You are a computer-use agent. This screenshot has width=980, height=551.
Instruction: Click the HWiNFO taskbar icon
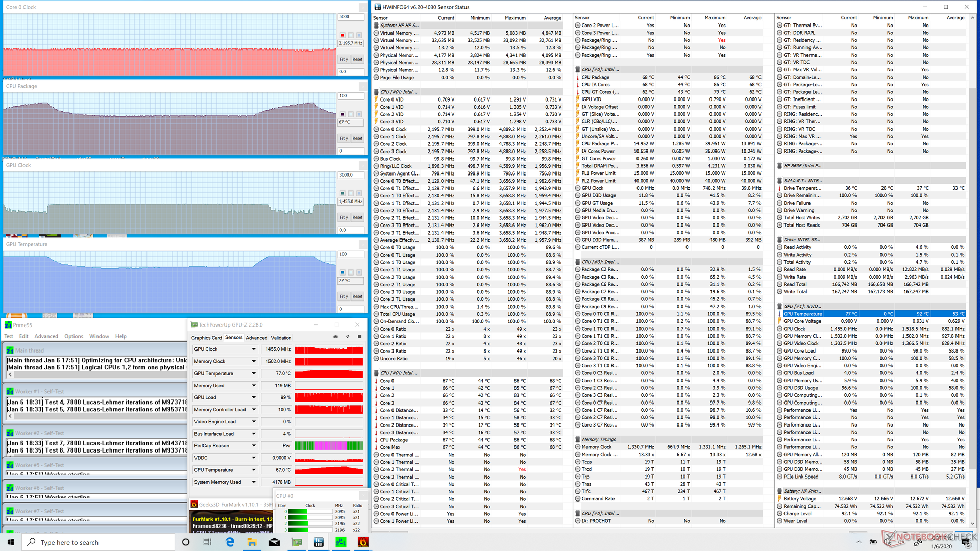pos(318,542)
